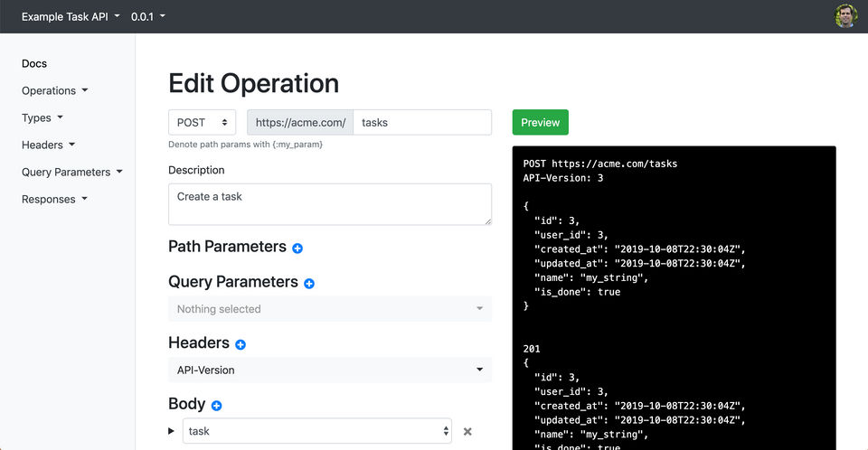The width and height of the screenshot is (868, 450).
Task: Expand the task body disclosure triangle
Action: [x=172, y=431]
